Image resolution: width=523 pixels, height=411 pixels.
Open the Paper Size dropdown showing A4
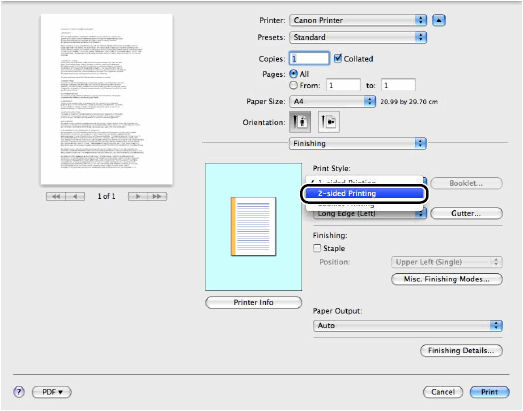[x=333, y=101]
